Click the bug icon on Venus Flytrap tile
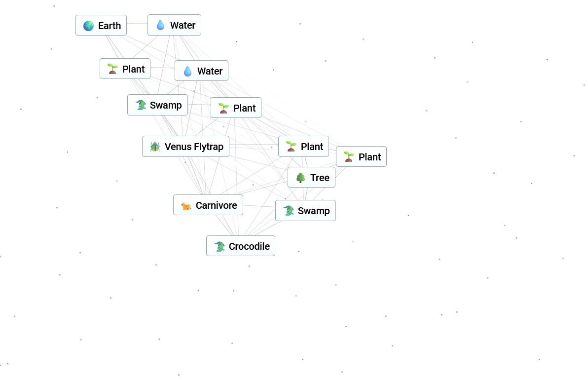588x383 pixels. point(155,147)
